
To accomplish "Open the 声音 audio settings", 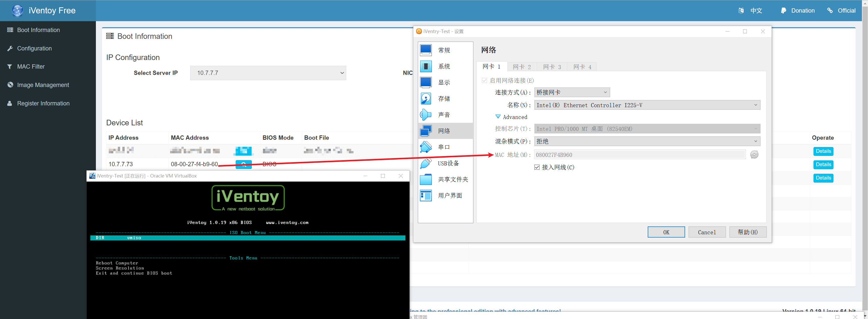I will click(x=444, y=114).
